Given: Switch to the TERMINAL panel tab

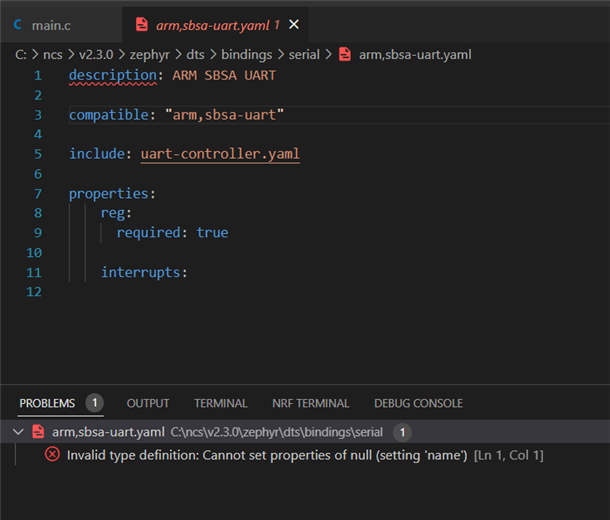Looking at the screenshot, I should [x=221, y=403].
